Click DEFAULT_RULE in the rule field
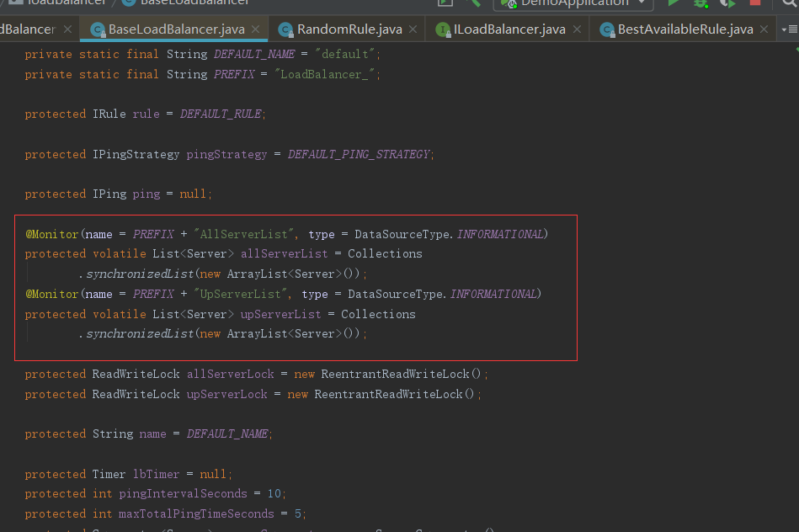The height and width of the screenshot is (532, 799). (221, 114)
